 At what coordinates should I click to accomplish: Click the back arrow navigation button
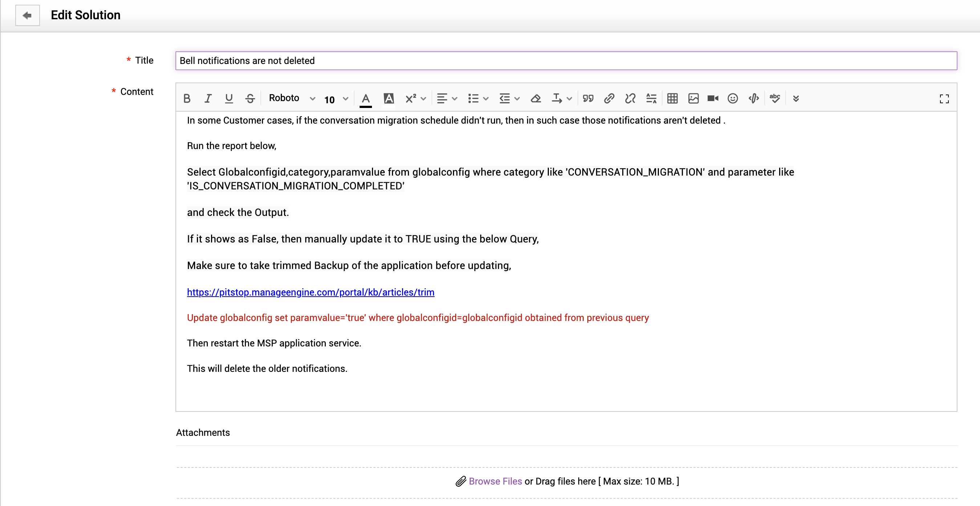27,14
